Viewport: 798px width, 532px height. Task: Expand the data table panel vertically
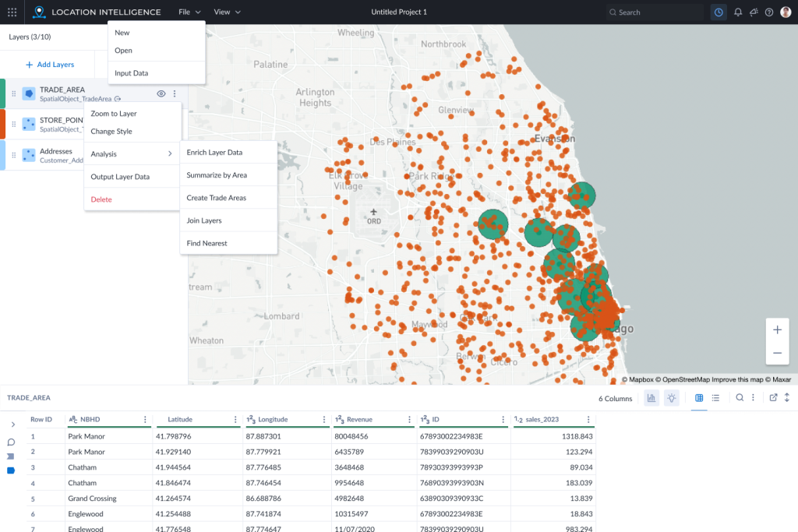787,398
